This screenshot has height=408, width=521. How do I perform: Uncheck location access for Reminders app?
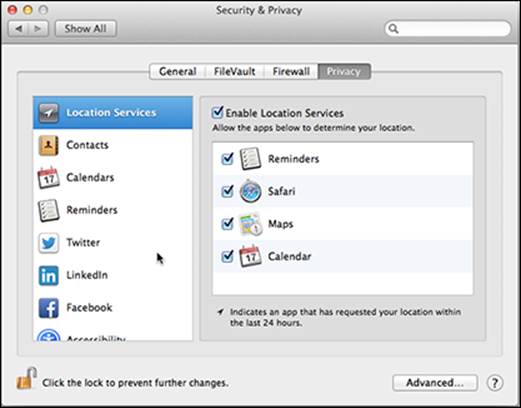[x=228, y=159]
